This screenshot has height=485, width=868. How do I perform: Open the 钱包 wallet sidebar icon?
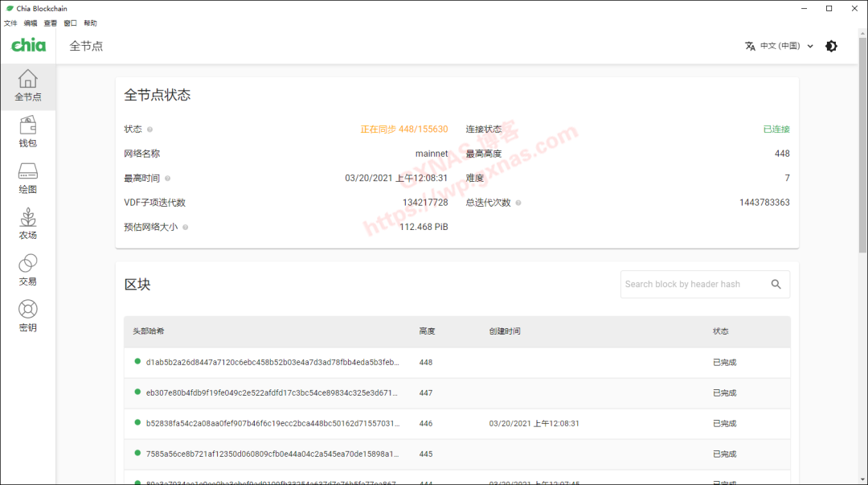coord(28,132)
